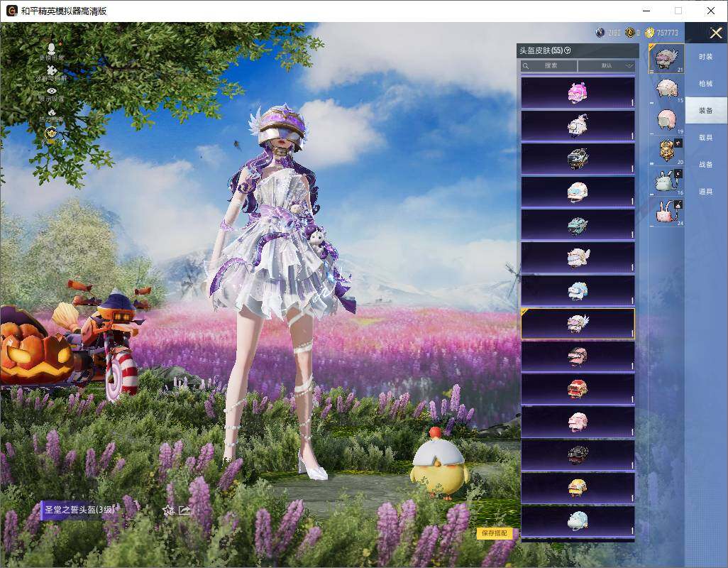
Task: Click the star favorite icon
Action: pyautogui.click(x=168, y=510)
